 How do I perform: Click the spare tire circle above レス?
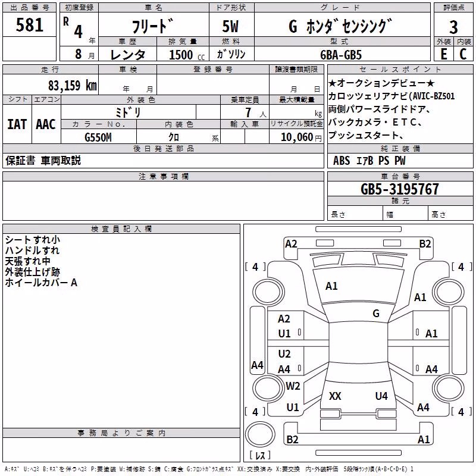click(260, 434)
